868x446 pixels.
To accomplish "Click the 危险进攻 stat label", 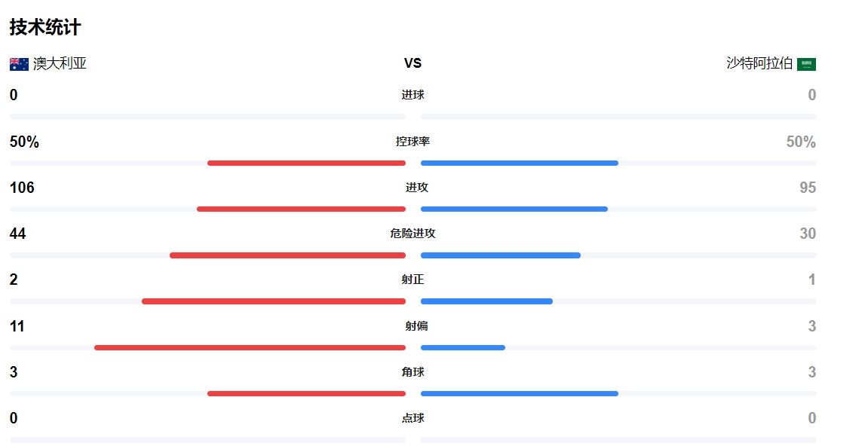I will [413, 234].
